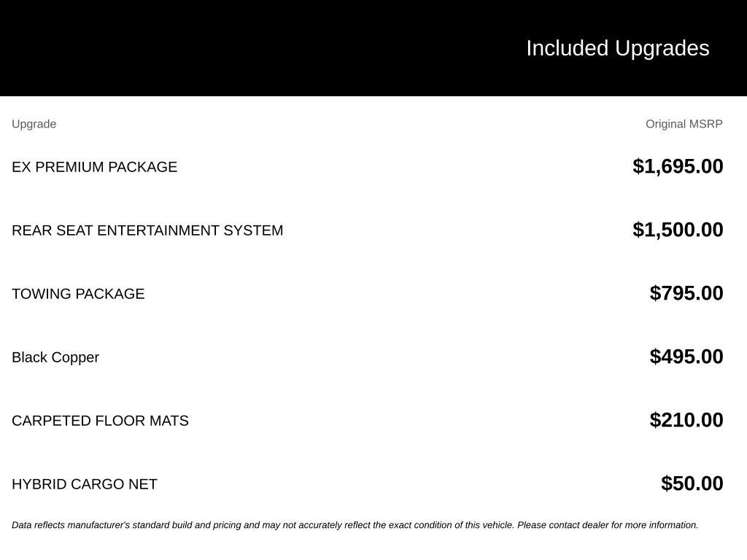Click the manufacturer data disclaimer text
This screenshot has width=747, height=560.
tap(355, 525)
